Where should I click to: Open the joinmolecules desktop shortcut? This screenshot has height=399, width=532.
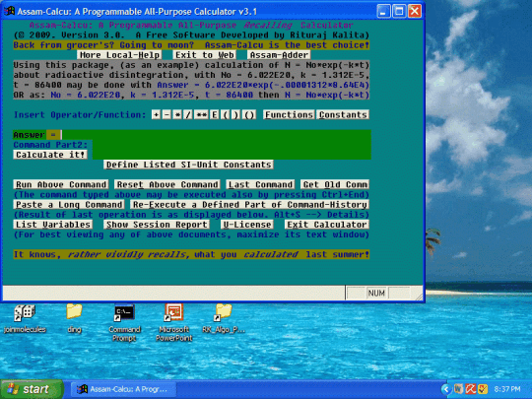(25, 318)
